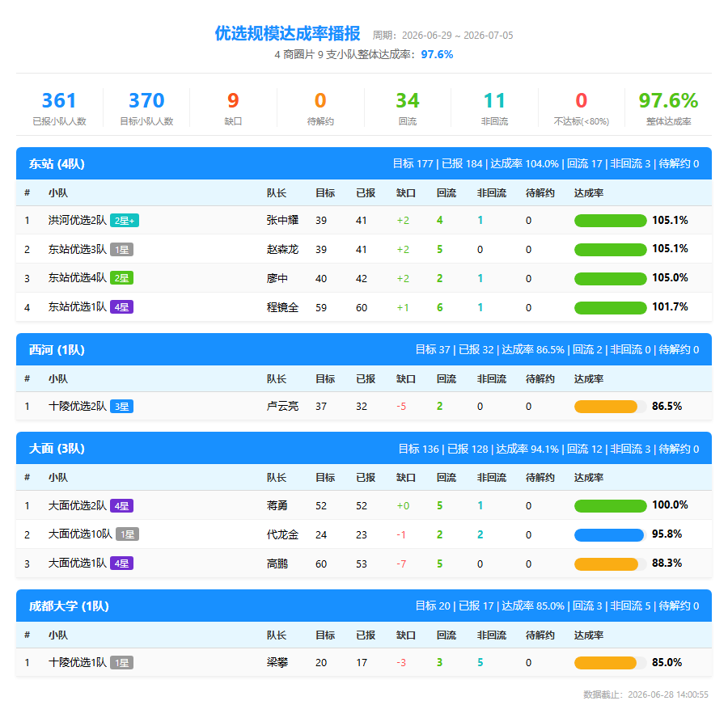Click the period text 2026-06-29 ~ 2026-07-05
The width and height of the screenshot is (728, 726).
pyautogui.click(x=457, y=36)
